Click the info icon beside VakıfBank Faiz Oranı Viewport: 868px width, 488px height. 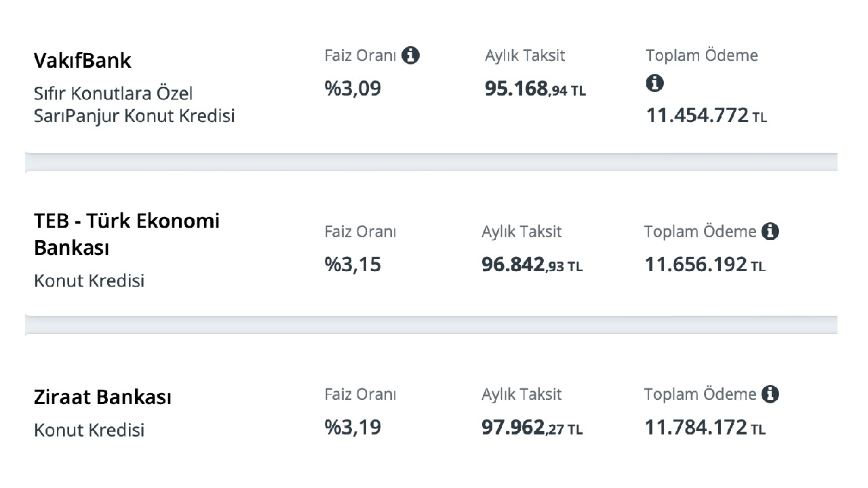click(x=410, y=56)
